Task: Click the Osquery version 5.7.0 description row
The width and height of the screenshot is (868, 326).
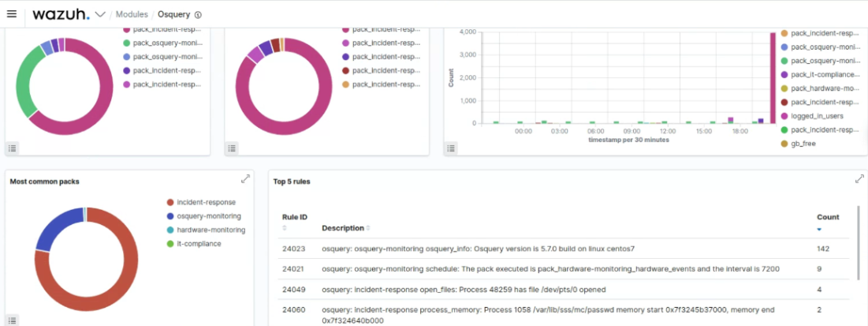Action: (x=480, y=249)
